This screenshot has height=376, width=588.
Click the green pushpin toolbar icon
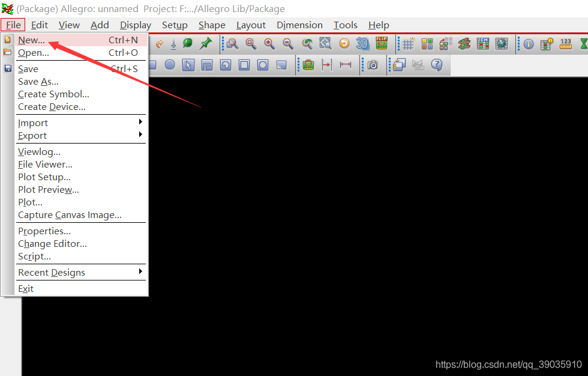click(x=205, y=43)
